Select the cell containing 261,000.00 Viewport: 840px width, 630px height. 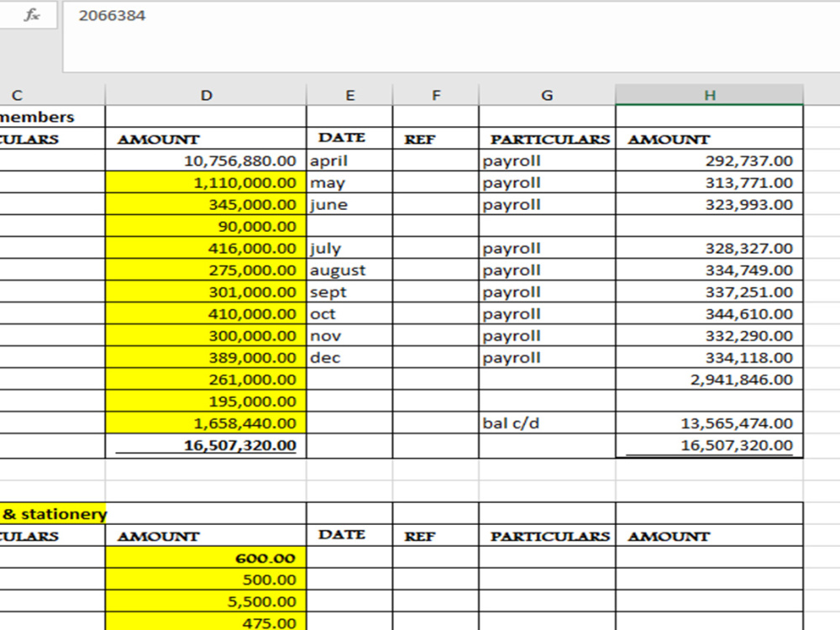(207, 380)
